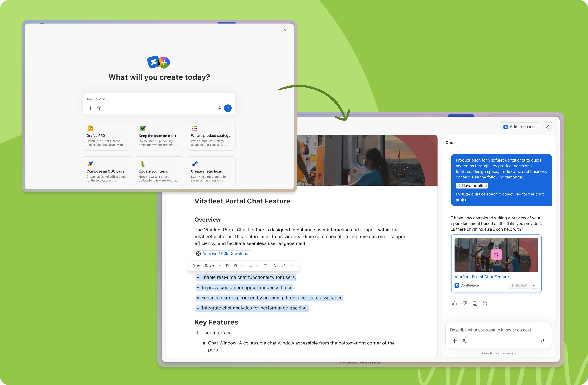Screen dimensions: 588x385
Task: Click the blue send arrow button
Action: click(227, 108)
